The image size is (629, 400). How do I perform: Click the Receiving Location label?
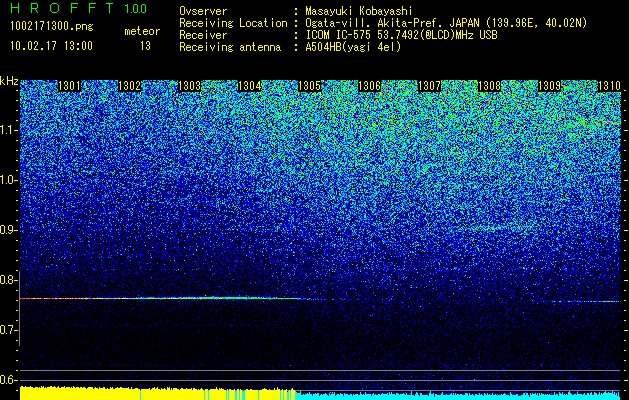pyautogui.click(x=233, y=23)
